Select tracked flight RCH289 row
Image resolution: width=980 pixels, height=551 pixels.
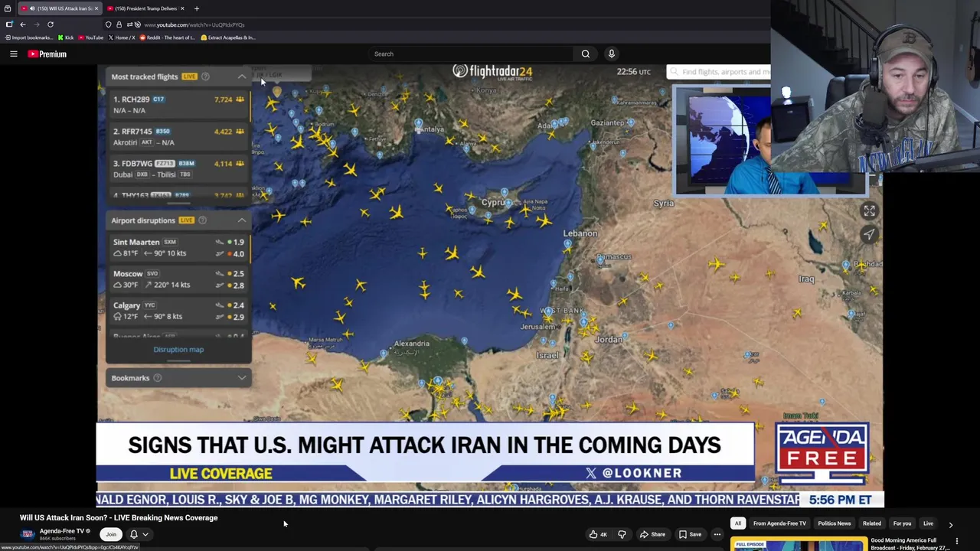point(178,104)
